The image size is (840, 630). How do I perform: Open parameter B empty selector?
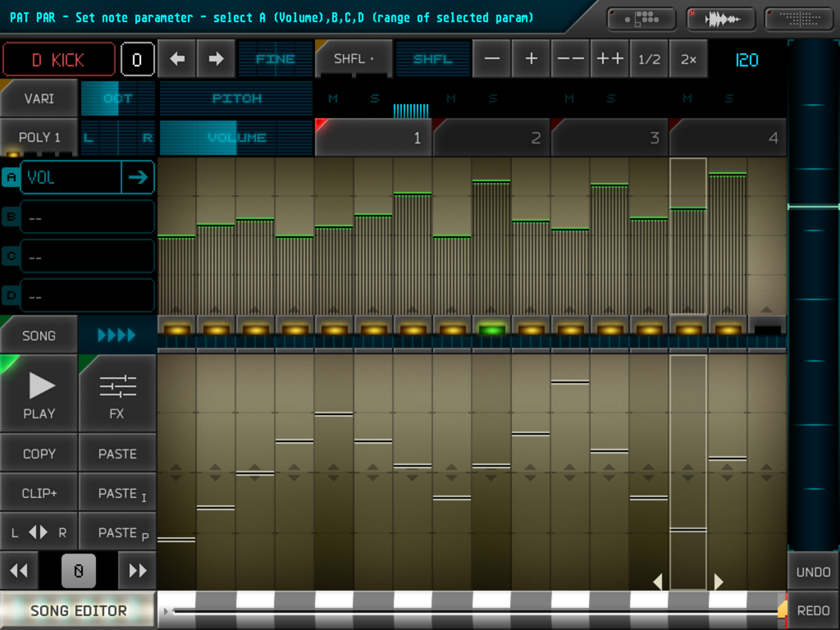point(87,217)
